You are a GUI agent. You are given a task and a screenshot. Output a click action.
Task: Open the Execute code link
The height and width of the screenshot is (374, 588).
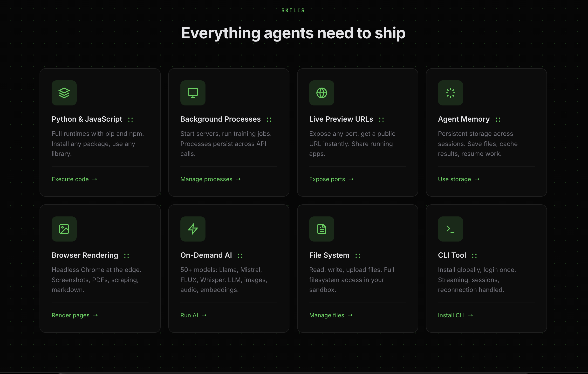[x=74, y=179]
